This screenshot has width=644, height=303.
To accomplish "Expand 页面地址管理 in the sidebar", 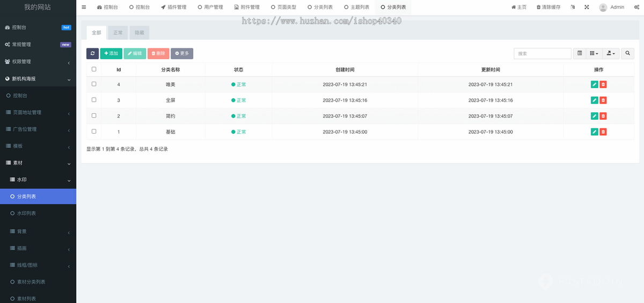I will [x=38, y=112].
